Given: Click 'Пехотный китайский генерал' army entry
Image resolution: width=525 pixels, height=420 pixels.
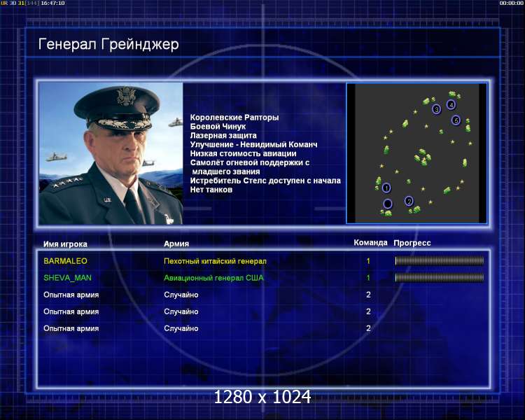Looking at the screenshot, I should click(x=216, y=261).
